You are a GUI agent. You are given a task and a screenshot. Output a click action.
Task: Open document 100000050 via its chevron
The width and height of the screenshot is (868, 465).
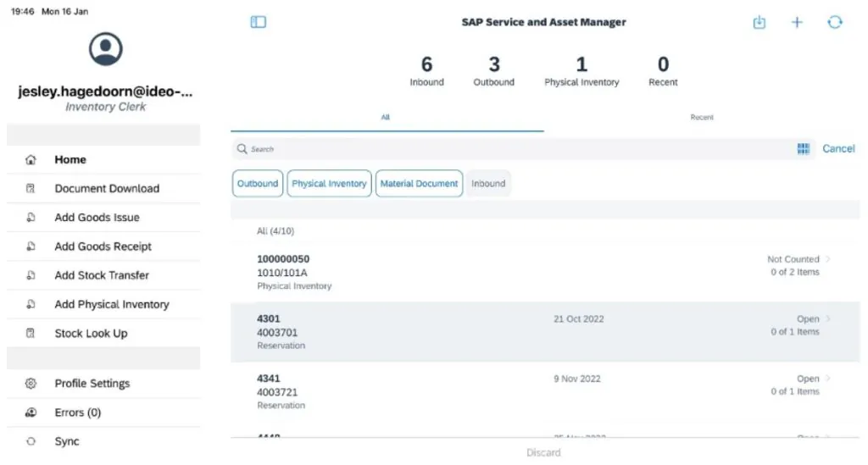tap(828, 259)
